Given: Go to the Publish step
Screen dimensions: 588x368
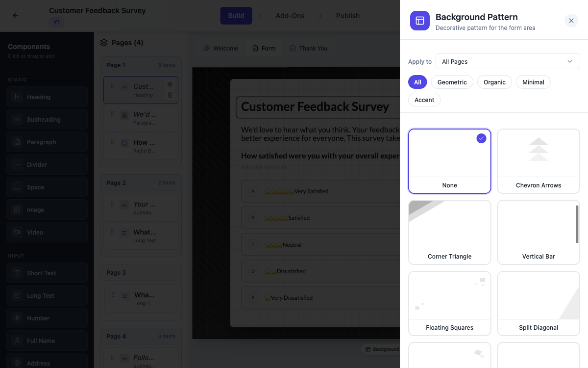Looking at the screenshot, I should (348, 16).
